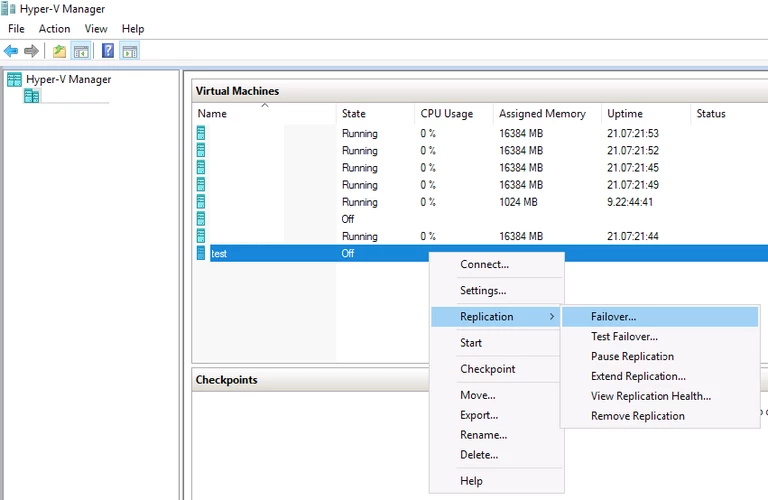Select Start in the context menu

497,343
